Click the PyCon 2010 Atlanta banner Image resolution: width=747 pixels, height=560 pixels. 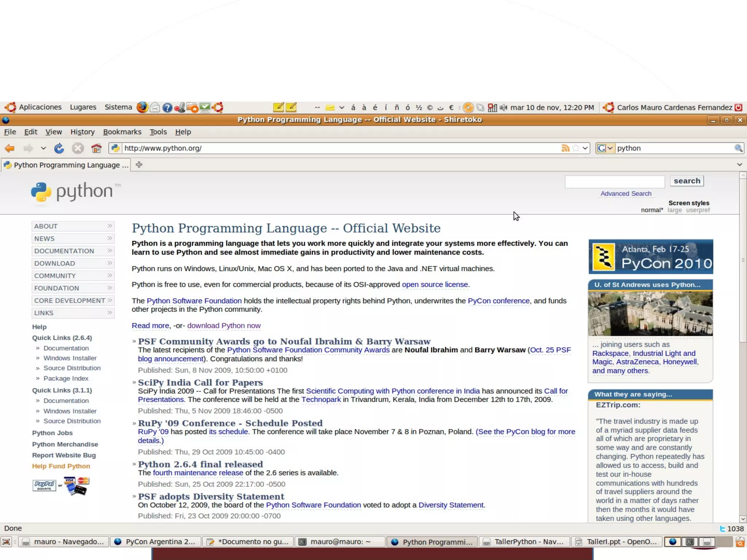point(650,257)
